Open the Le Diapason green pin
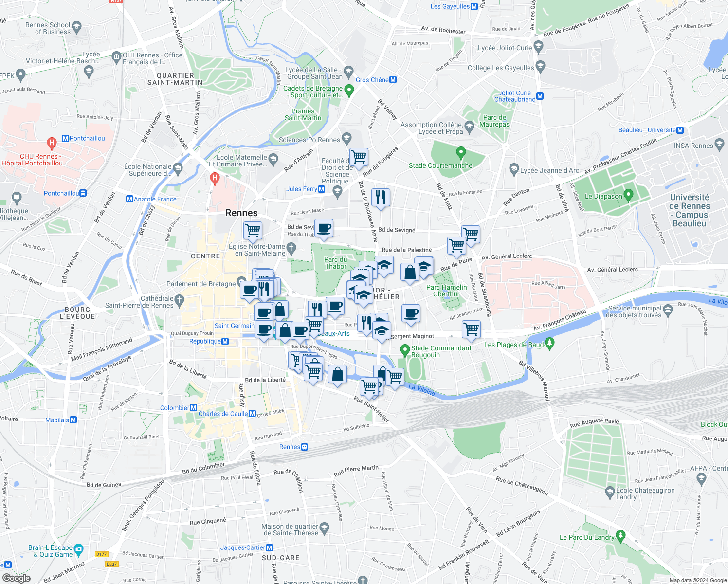Image resolution: width=728 pixels, height=584 pixels. coord(628,196)
